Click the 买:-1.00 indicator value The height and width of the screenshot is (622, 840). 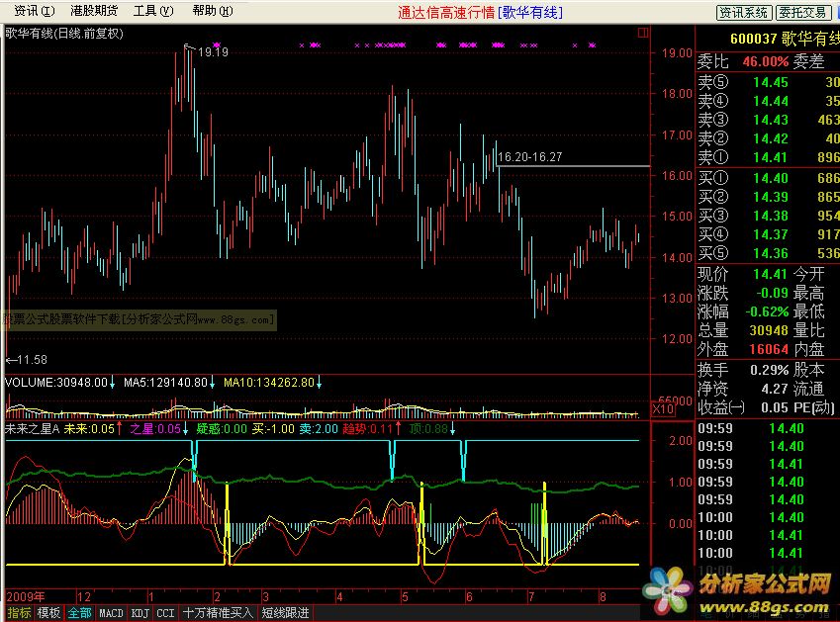(x=273, y=429)
